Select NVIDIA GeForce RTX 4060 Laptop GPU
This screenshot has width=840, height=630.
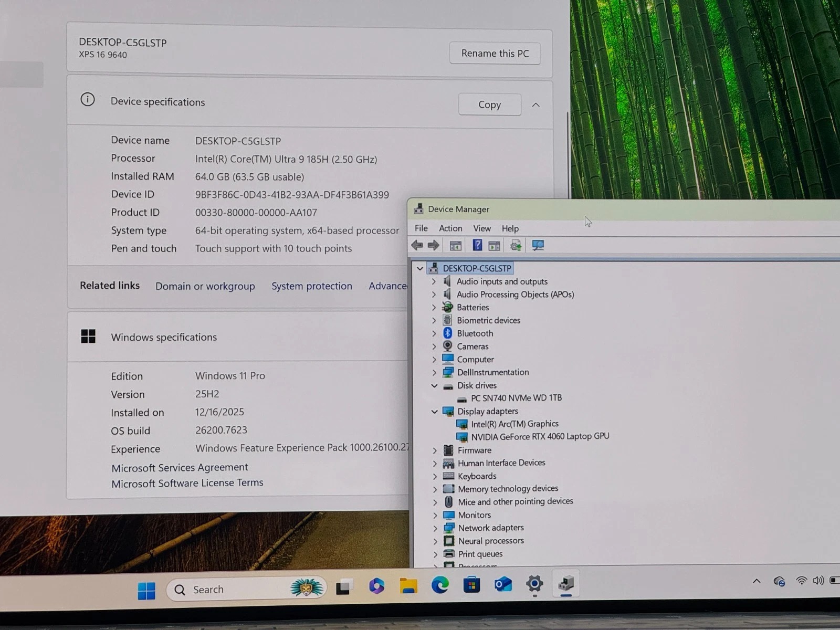(540, 436)
